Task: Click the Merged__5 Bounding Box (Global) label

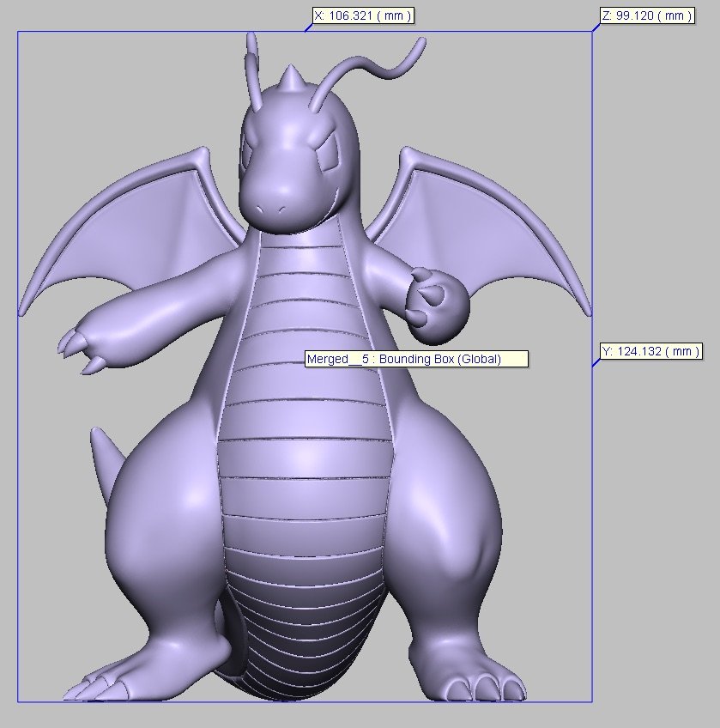Action: pos(416,359)
